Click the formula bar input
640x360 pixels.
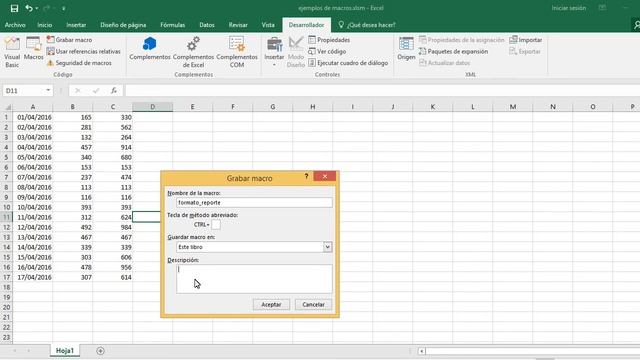[x=382, y=91]
